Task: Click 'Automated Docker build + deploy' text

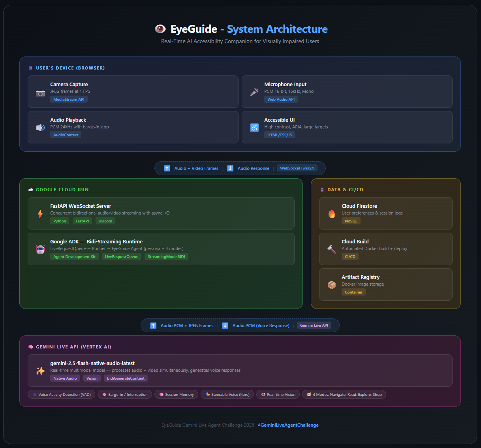Action: pos(374,249)
